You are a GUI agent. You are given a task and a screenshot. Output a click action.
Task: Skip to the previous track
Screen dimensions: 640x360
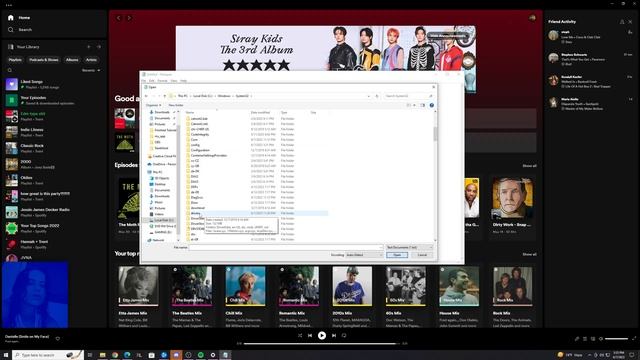310,336
